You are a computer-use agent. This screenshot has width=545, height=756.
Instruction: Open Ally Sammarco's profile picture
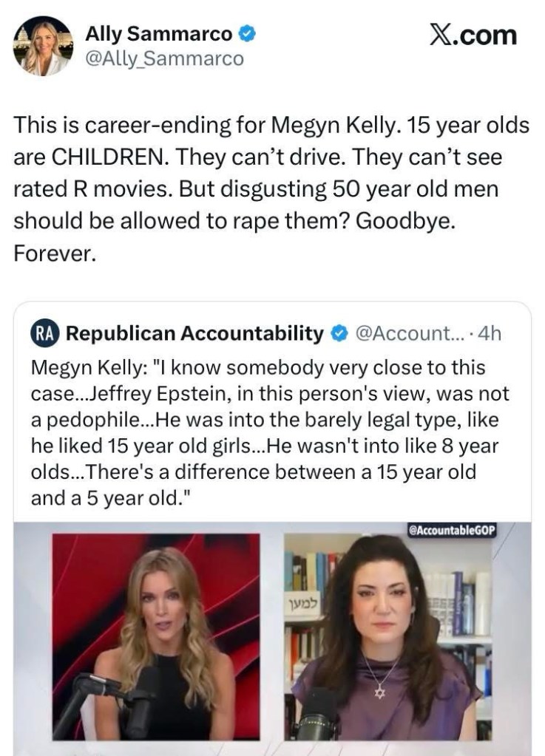[43, 46]
